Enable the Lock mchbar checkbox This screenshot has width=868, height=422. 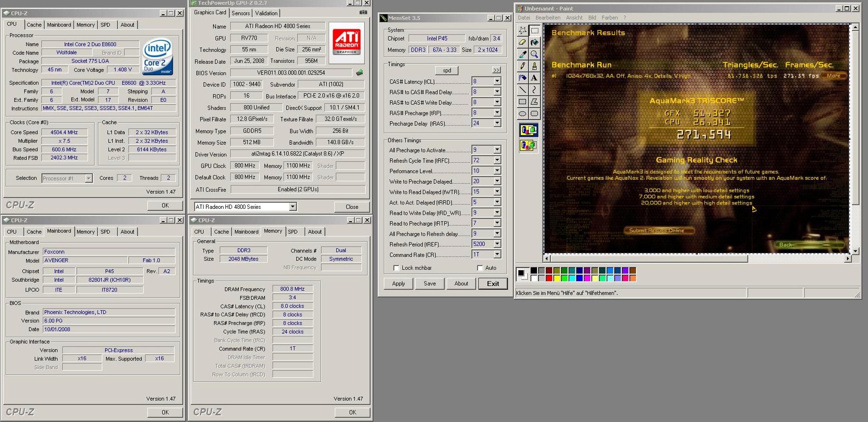[396, 268]
